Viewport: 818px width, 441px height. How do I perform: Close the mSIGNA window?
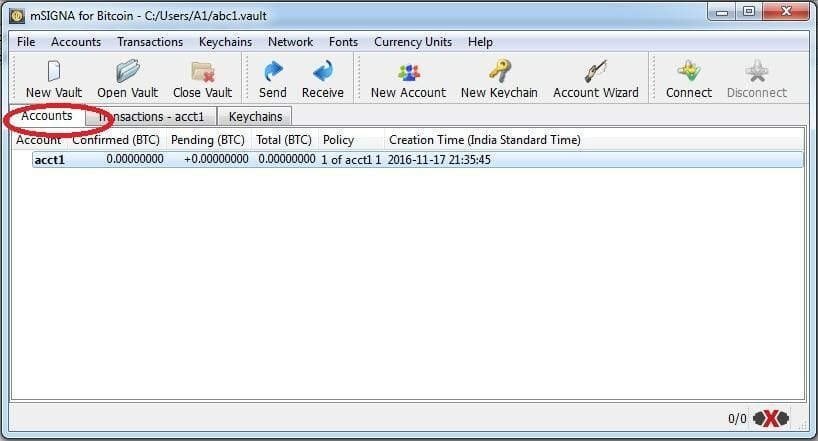click(x=786, y=11)
